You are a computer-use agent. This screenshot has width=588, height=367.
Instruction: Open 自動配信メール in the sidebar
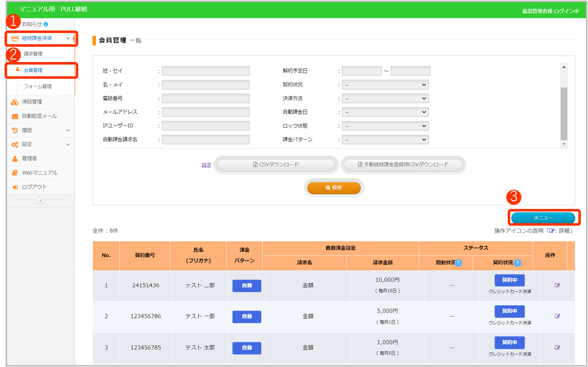39,116
